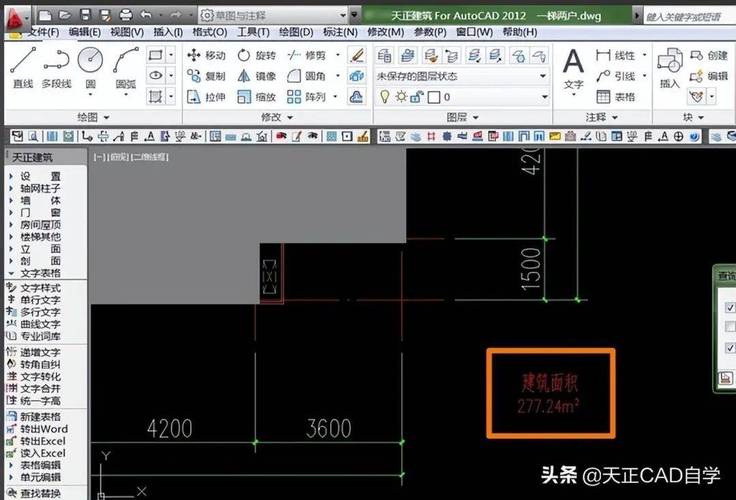Open the 格式(O) menu
Image resolution: width=736 pixels, height=500 pixels.
click(x=209, y=33)
